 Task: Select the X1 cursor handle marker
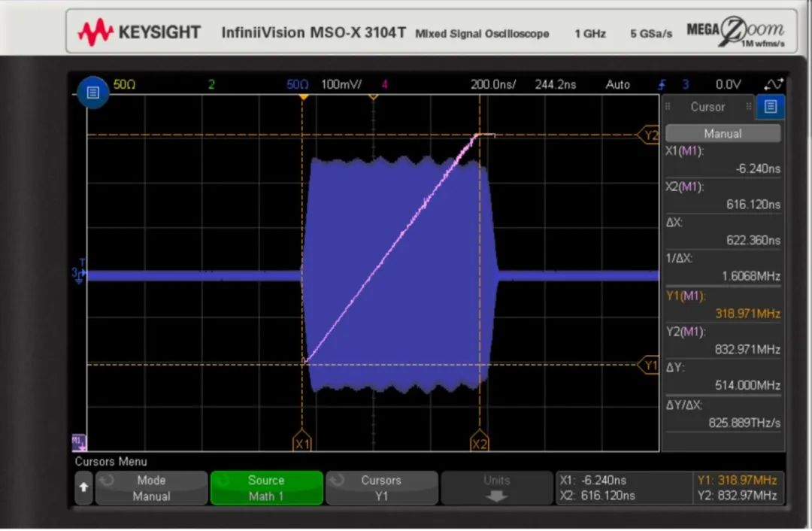(302, 441)
